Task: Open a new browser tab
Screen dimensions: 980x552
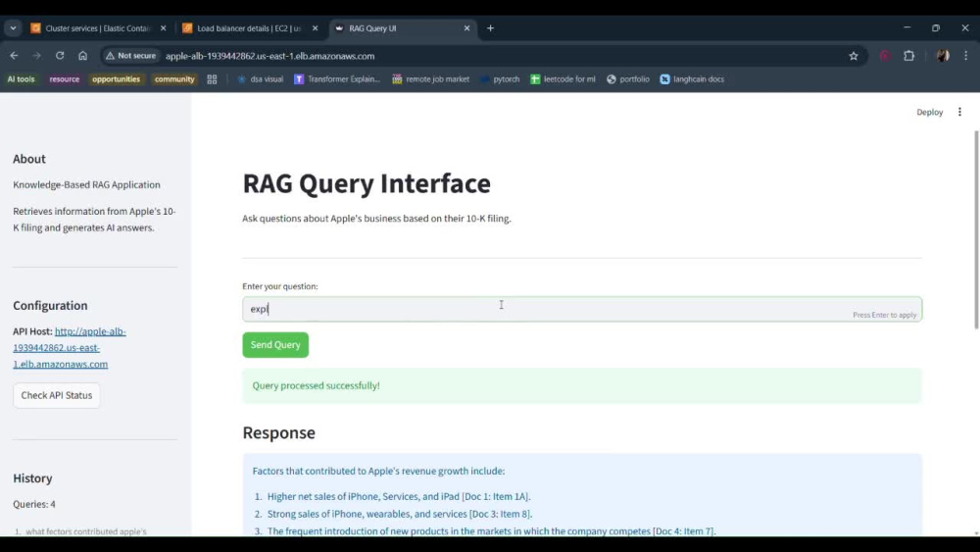Action: click(x=490, y=28)
